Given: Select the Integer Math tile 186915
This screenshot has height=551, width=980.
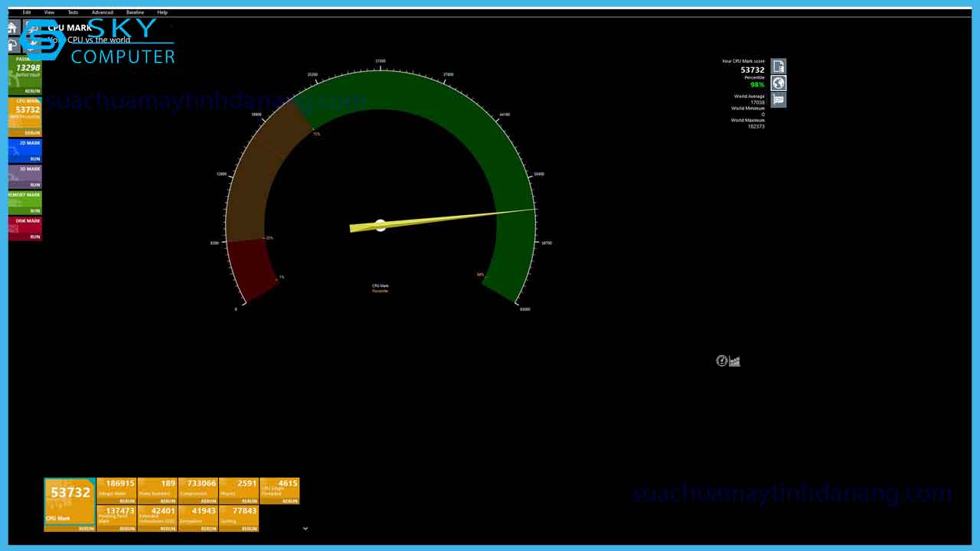Looking at the screenshot, I should pyautogui.click(x=116, y=487).
